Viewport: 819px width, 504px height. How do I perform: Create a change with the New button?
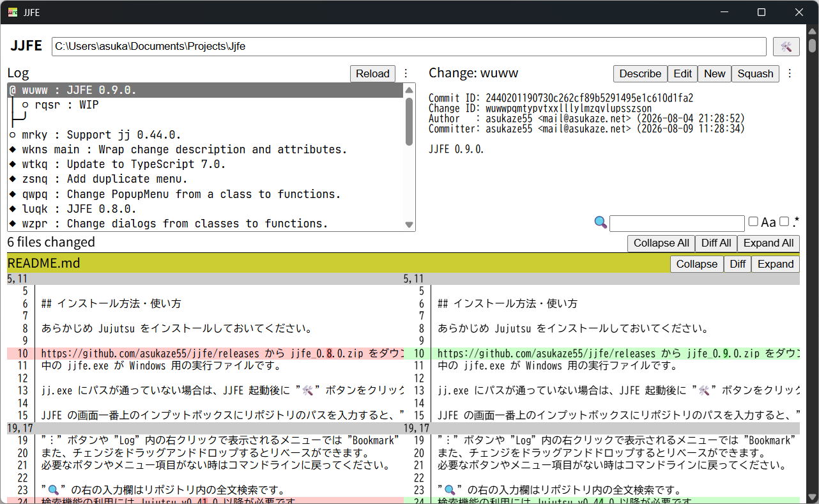coord(714,73)
